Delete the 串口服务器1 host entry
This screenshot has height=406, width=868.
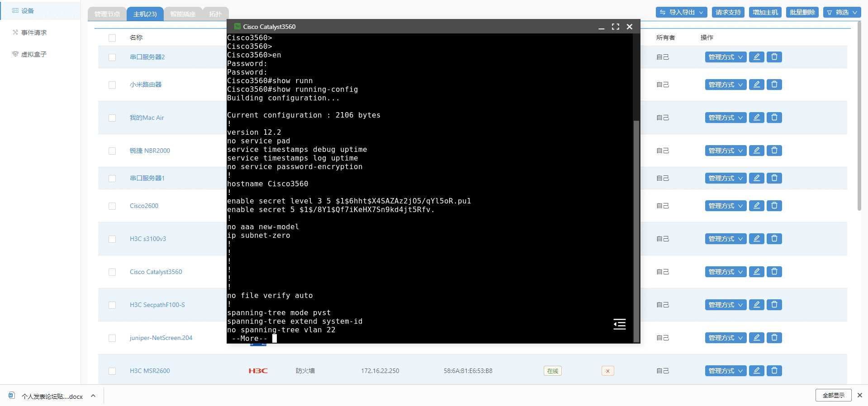774,178
